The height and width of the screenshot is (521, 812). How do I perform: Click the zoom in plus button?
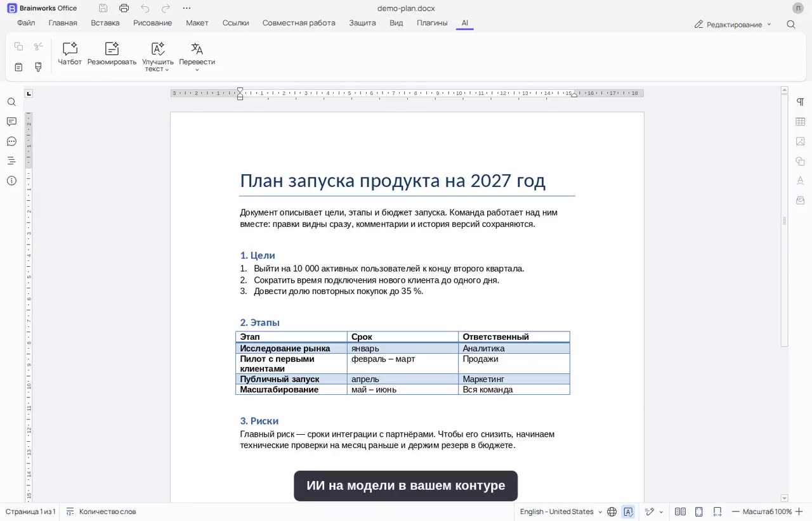tap(799, 511)
